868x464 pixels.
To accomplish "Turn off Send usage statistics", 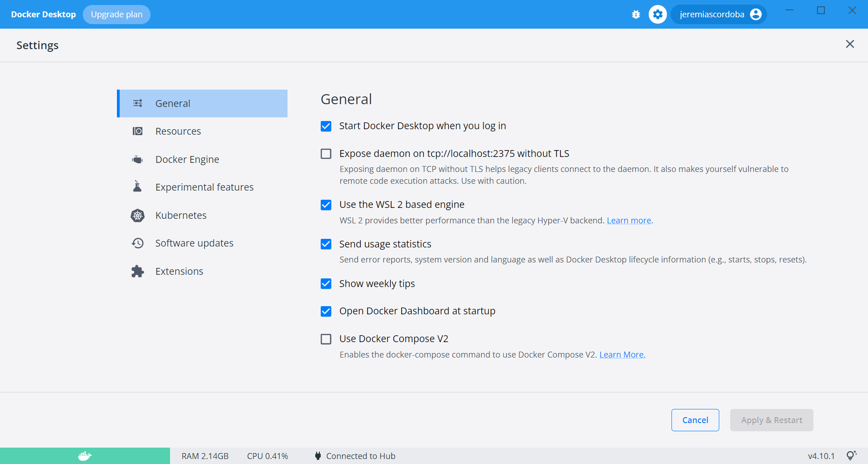I will pyautogui.click(x=326, y=244).
